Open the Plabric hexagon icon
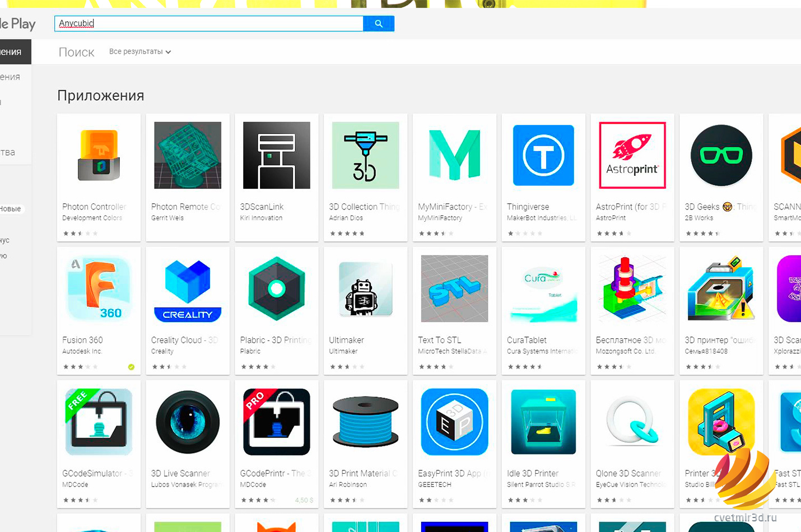This screenshot has height=532, width=801. tap(277, 288)
